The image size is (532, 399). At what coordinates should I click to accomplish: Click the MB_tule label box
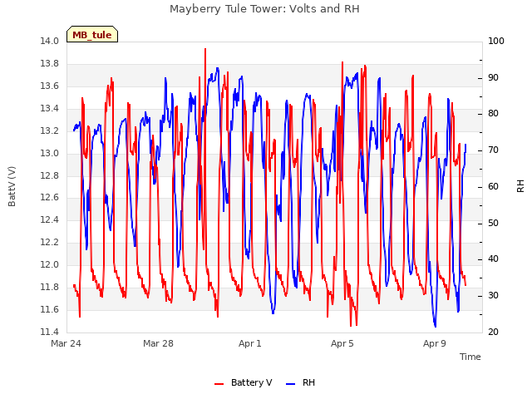click(x=92, y=34)
